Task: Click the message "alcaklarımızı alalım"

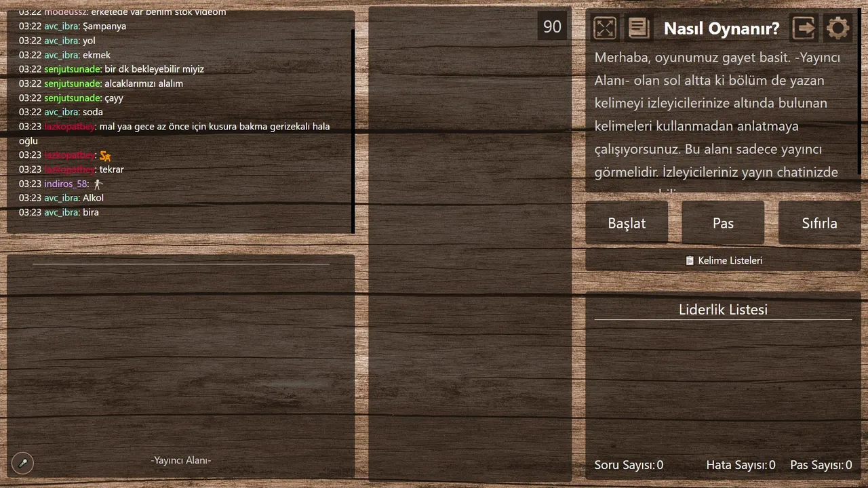Action: click(144, 83)
